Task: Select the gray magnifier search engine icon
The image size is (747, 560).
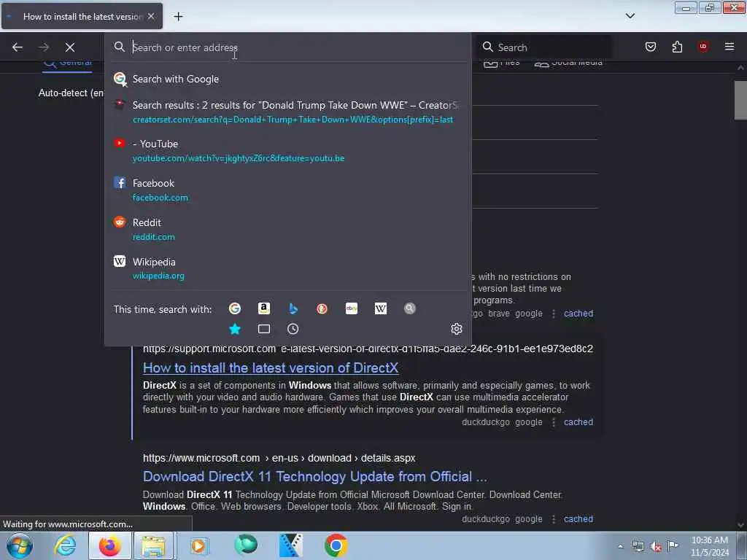Action: 410,308
